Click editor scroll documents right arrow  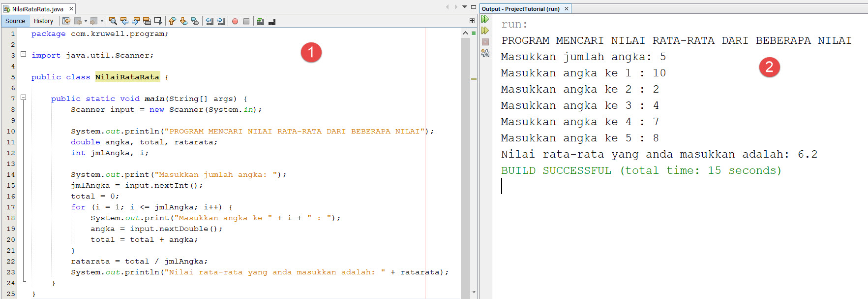coord(456,7)
